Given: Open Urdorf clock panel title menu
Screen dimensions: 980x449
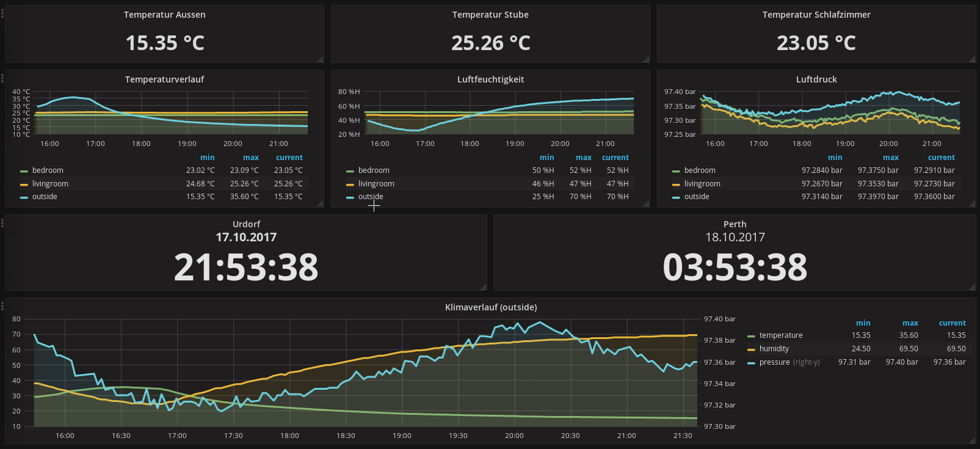Looking at the screenshot, I should coord(246,224).
